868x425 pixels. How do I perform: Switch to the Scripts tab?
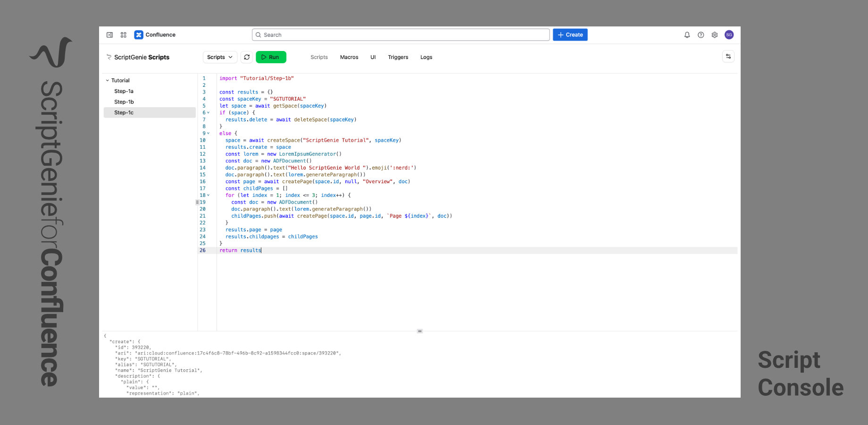[x=319, y=57]
